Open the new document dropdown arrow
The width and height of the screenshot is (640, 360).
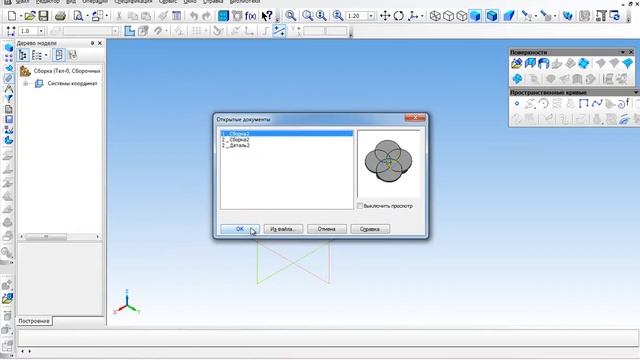pyautogui.click(x=20, y=16)
